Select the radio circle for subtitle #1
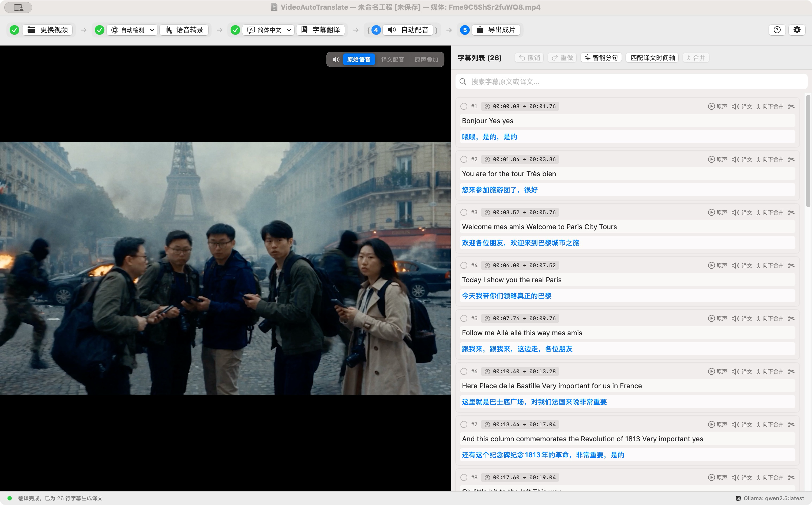 pos(464,106)
